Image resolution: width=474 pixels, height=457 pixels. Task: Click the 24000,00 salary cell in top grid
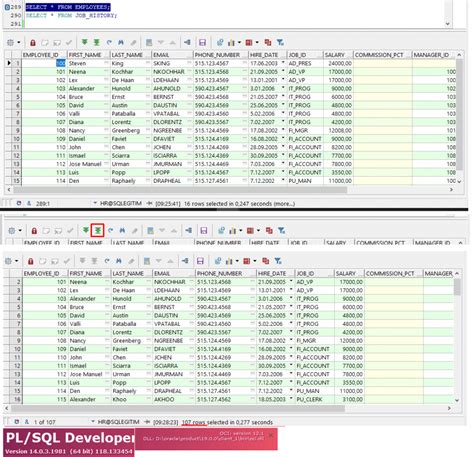[x=338, y=63]
